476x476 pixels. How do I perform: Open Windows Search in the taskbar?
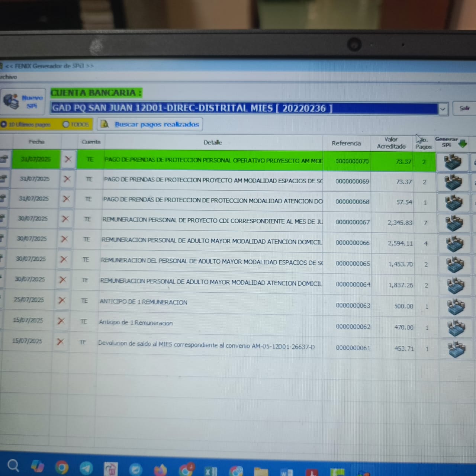click(13, 466)
